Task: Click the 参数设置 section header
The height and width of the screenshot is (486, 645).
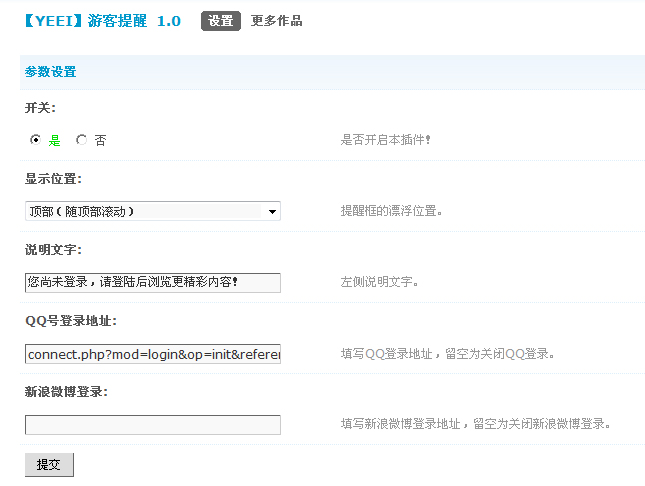Action: click(51, 72)
